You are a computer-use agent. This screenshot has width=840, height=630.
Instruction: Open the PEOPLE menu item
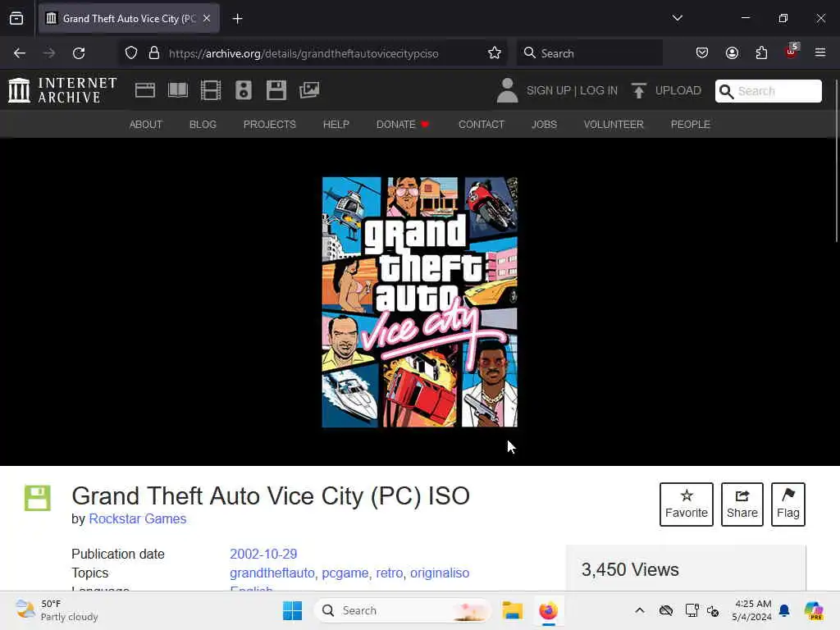coord(691,125)
